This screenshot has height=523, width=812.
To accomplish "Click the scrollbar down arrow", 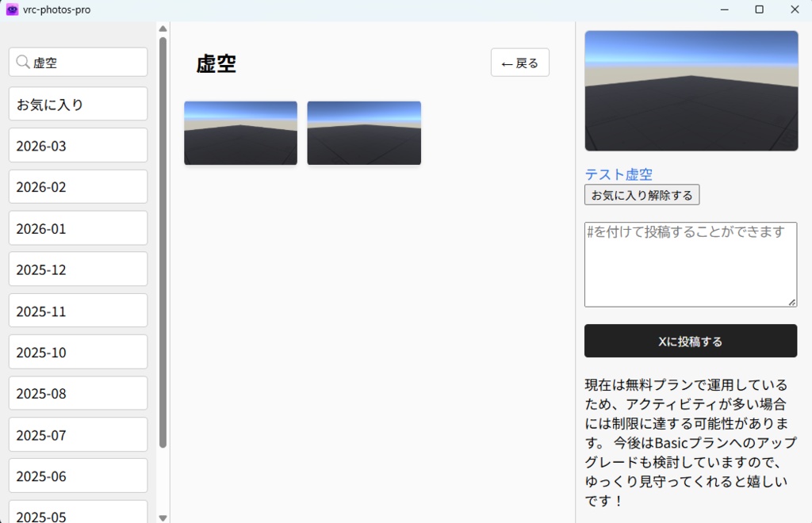I will (163, 517).
